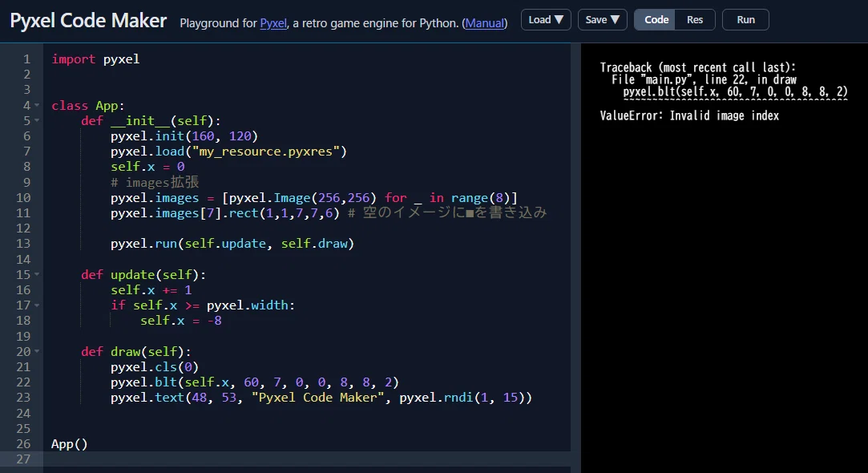Click the pyxel.run(self.update, self.draw) line
Image resolution: width=868 pixels, height=473 pixels.
tap(232, 244)
